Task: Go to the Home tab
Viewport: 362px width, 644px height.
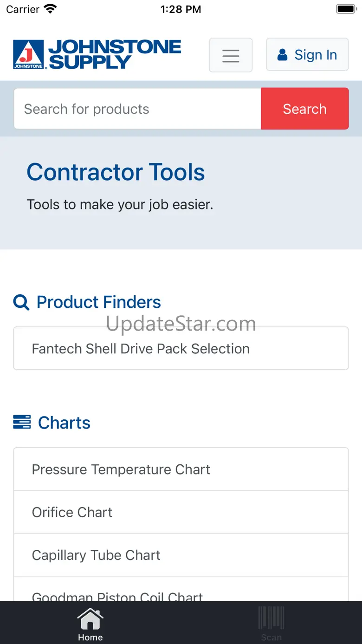Action: coord(90,624)
